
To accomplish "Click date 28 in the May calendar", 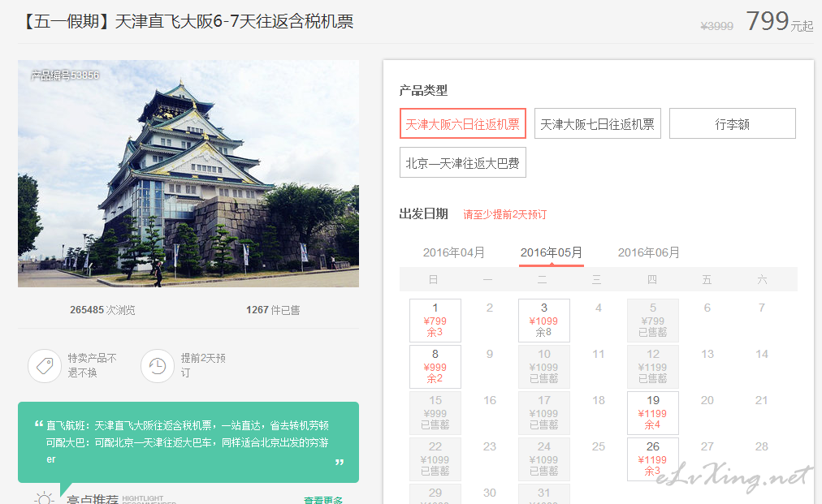I will 762,446.
